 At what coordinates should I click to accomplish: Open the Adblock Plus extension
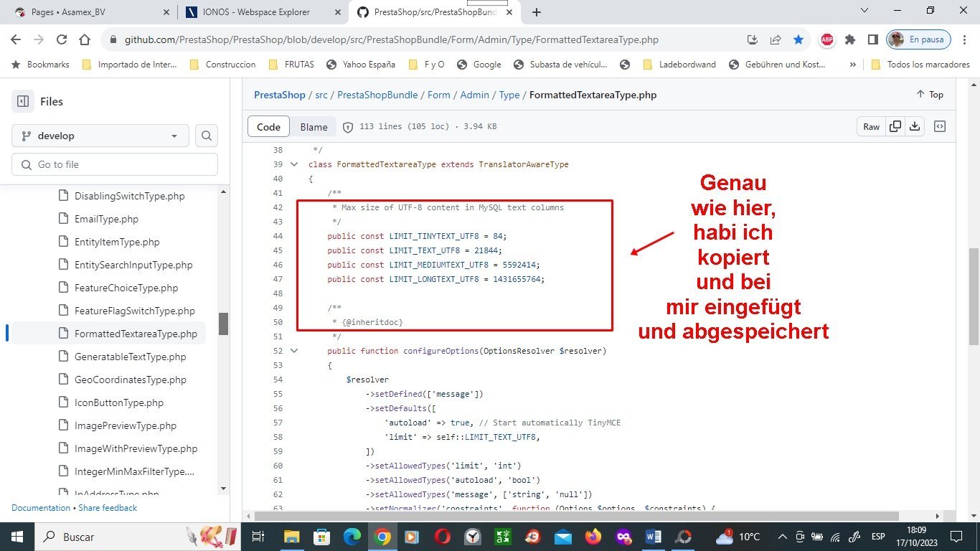coord(827,40)
